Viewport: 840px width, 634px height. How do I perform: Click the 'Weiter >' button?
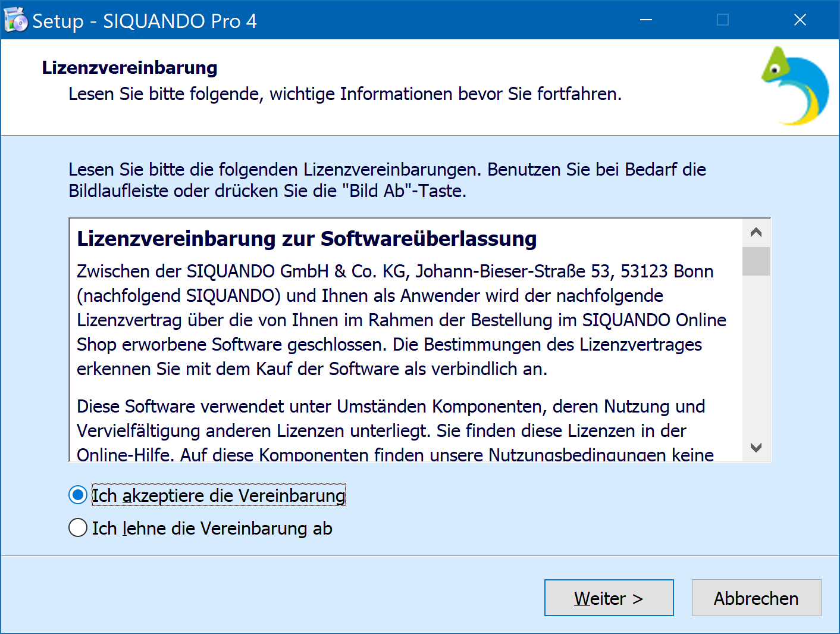[609, 598]
